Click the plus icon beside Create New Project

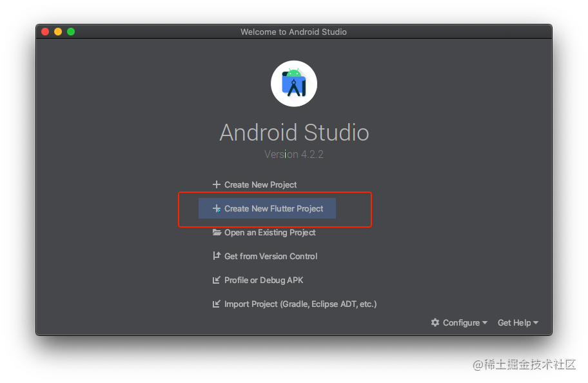[217, 184]
